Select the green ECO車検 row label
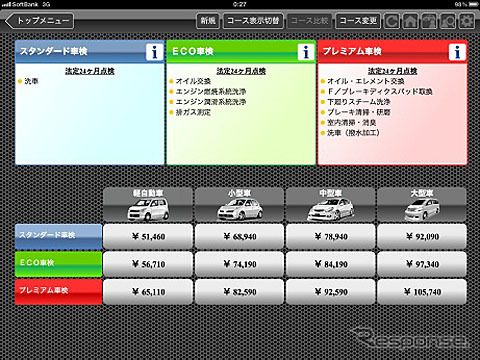480x360 pixels. coord(58,264)
